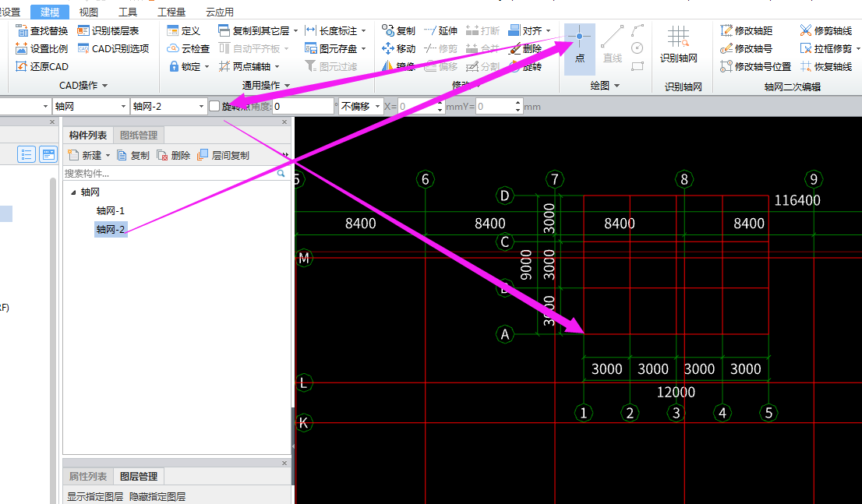The image size is (862, 504).
Task: Switch to the 图层管理 tab
Action: [139, 477]
